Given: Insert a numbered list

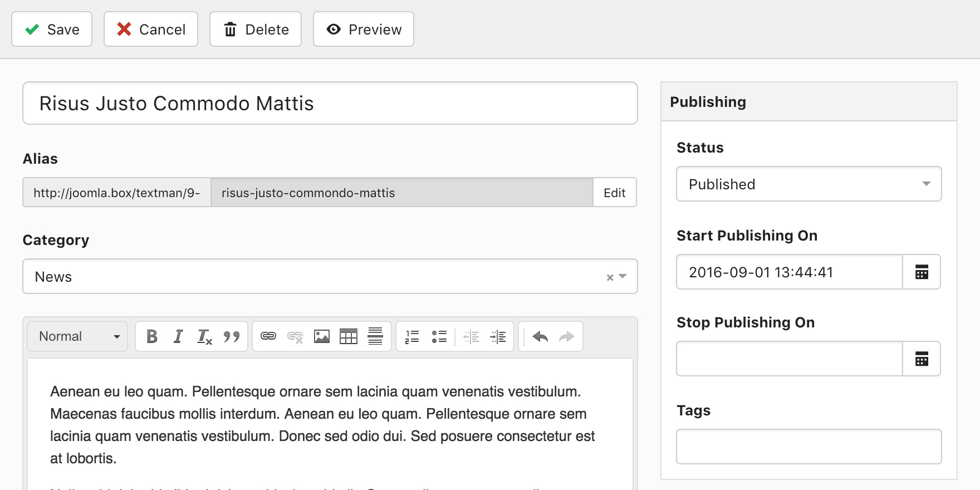Looking at the screenshot, I should coord(412,336).
